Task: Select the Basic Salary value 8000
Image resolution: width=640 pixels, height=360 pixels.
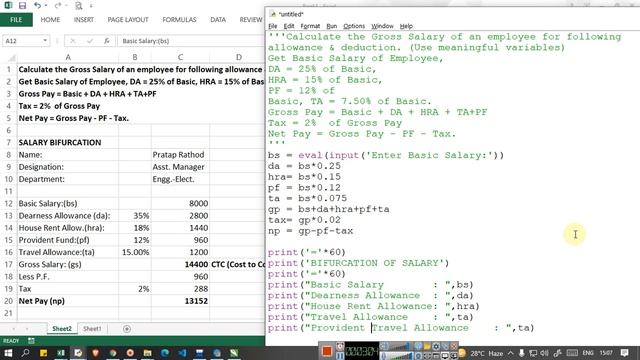Action: [x=180, y=203]
